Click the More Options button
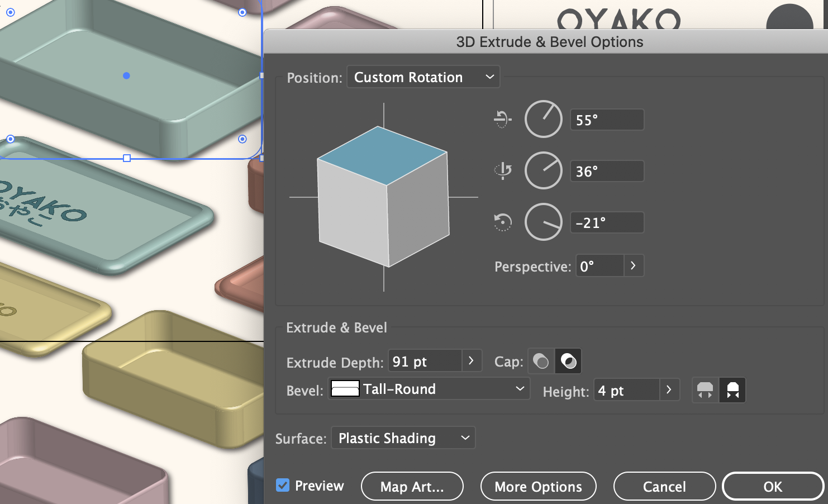The image size is (828, 504). pos(538,487)
